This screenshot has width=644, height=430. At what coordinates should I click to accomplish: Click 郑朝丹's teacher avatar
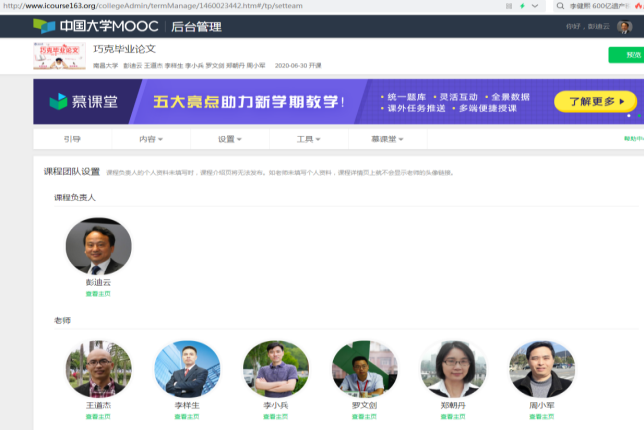point(453,370)
